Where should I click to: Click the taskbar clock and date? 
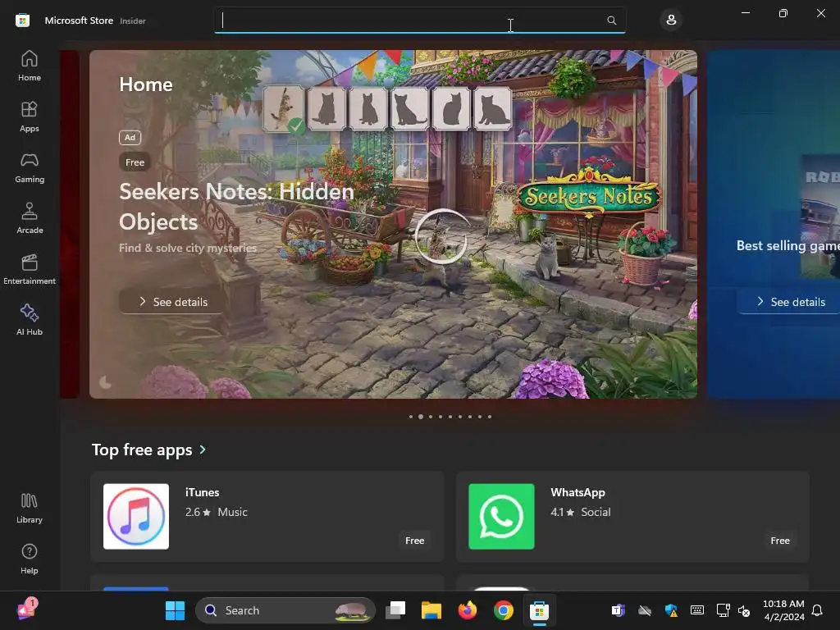tap(783, 610)
